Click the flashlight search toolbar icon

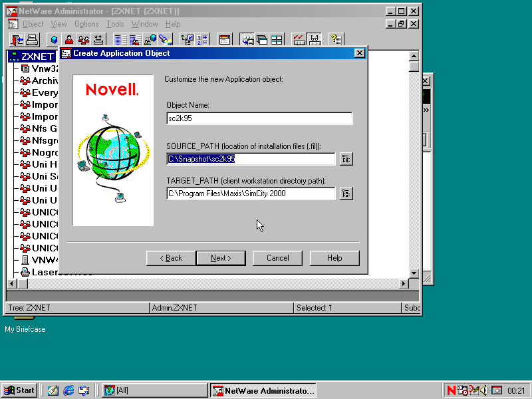[x=165, y=40]
